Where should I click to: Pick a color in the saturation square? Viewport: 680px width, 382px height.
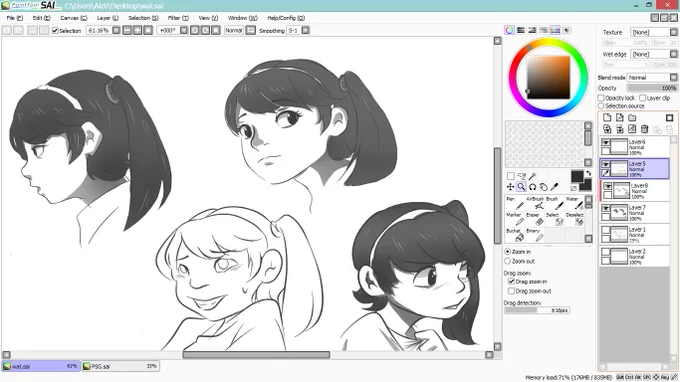point(548,77)
